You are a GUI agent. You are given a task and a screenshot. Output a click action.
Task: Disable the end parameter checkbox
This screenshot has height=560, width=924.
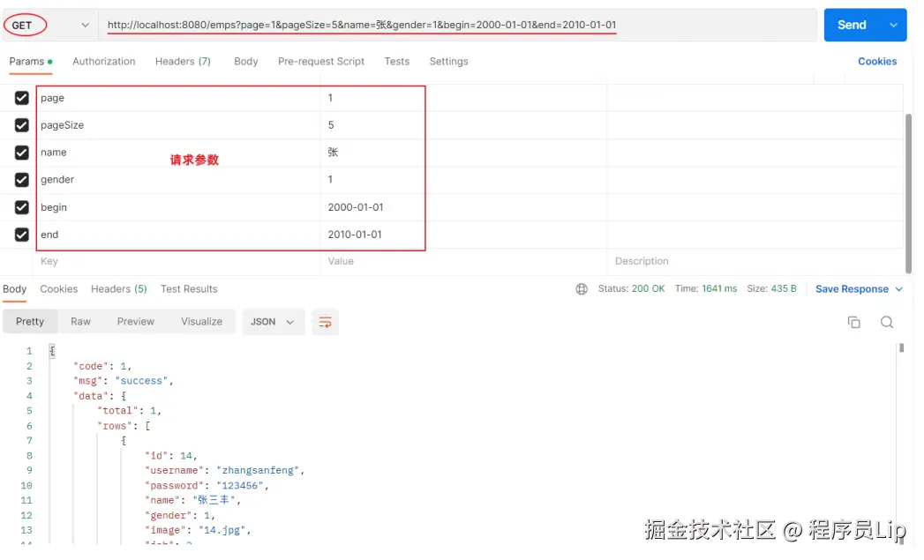click(22, 235)
